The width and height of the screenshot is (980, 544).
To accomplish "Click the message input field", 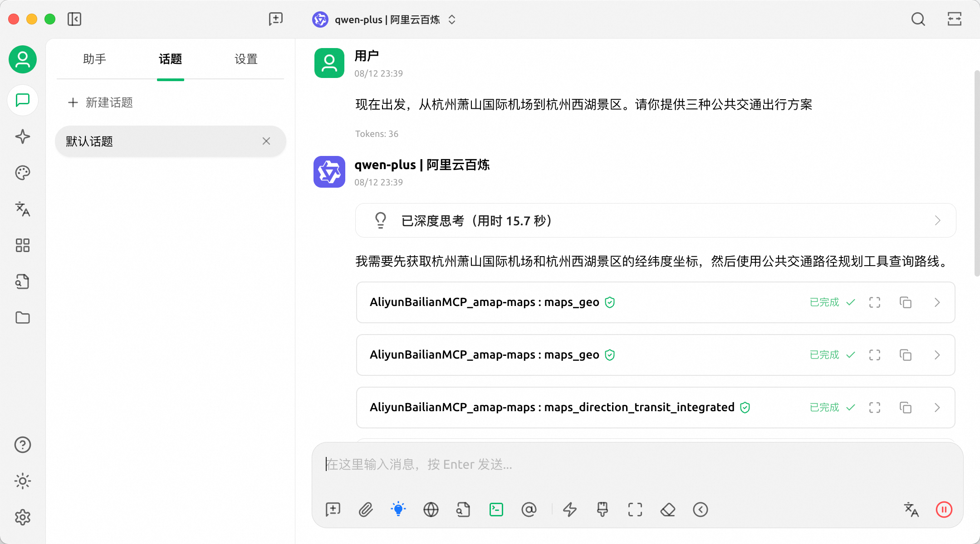I will (637, 465).
